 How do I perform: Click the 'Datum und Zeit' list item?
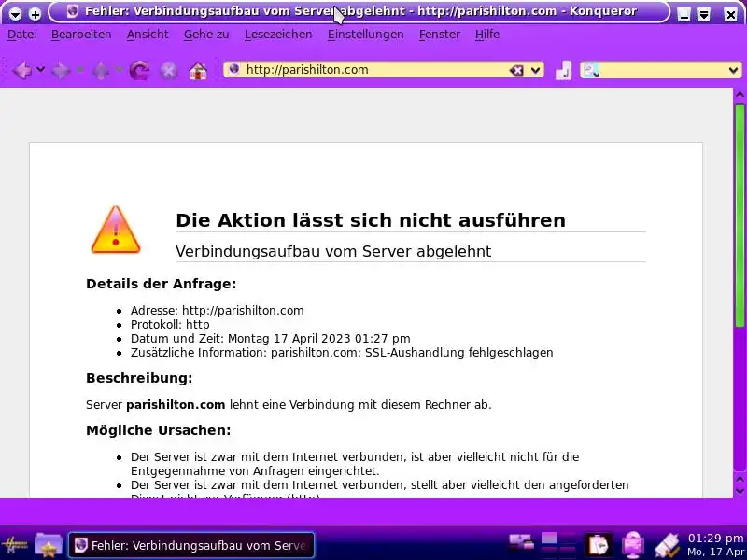(270, 339)
